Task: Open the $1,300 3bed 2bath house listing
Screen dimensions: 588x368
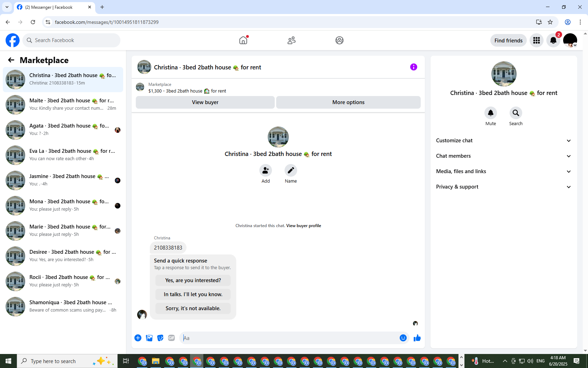Action: (187, 91)
